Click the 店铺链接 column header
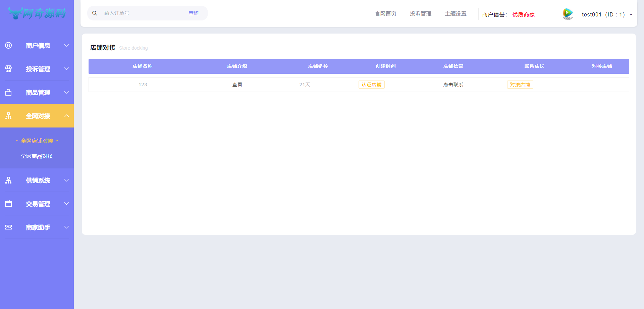Image resolution: width=644 pixels, height=309 pixels. coord(318,66)
